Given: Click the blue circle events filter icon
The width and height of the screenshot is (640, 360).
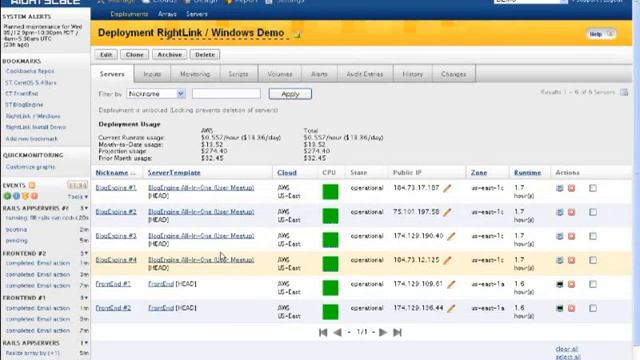Looking at the screenshot, I should point(16,196).
